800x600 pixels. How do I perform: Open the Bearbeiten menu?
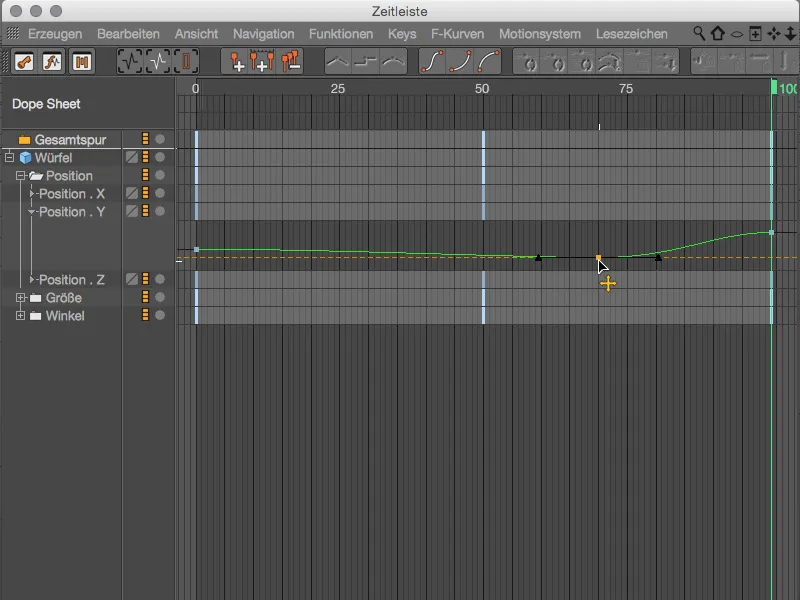click(x=128, y=34)
